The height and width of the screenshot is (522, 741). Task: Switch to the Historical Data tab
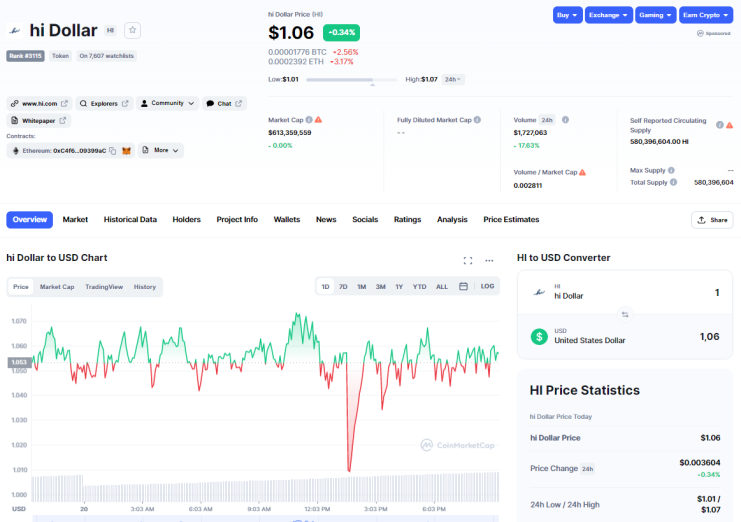(x=130, y=220)
